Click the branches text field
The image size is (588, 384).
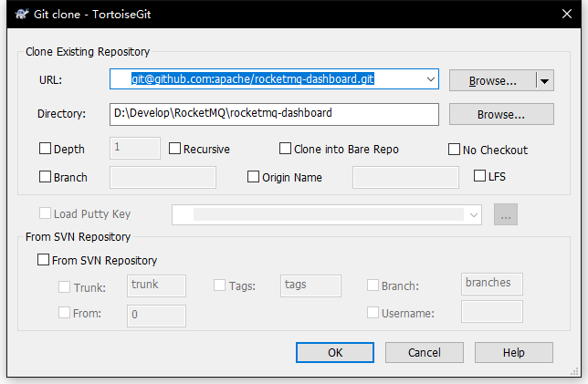pos(491,284)
